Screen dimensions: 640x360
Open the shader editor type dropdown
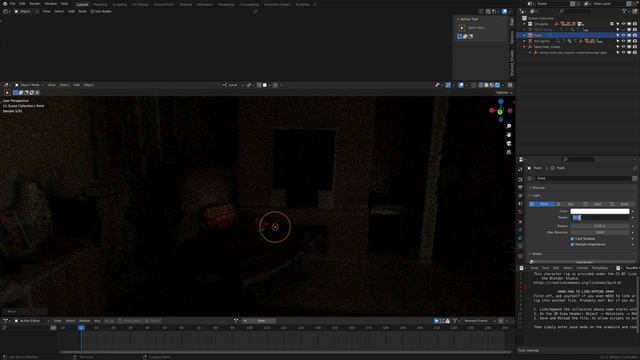point(6,11)
